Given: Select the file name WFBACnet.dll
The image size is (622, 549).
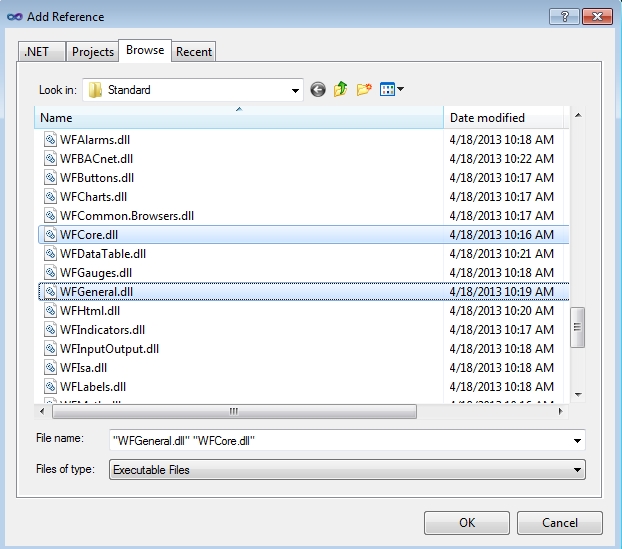Looking at the screenshot, I should point(96,159).
